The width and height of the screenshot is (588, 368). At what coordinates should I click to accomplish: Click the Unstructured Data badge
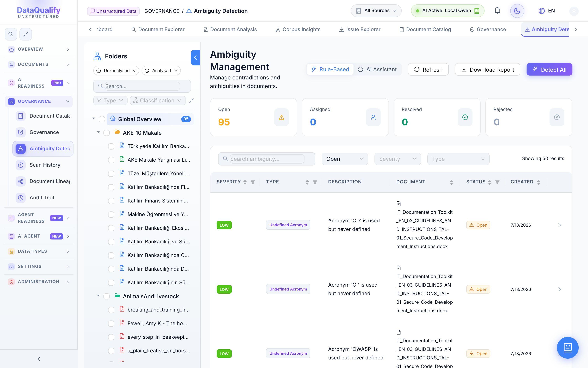(113, 11)
